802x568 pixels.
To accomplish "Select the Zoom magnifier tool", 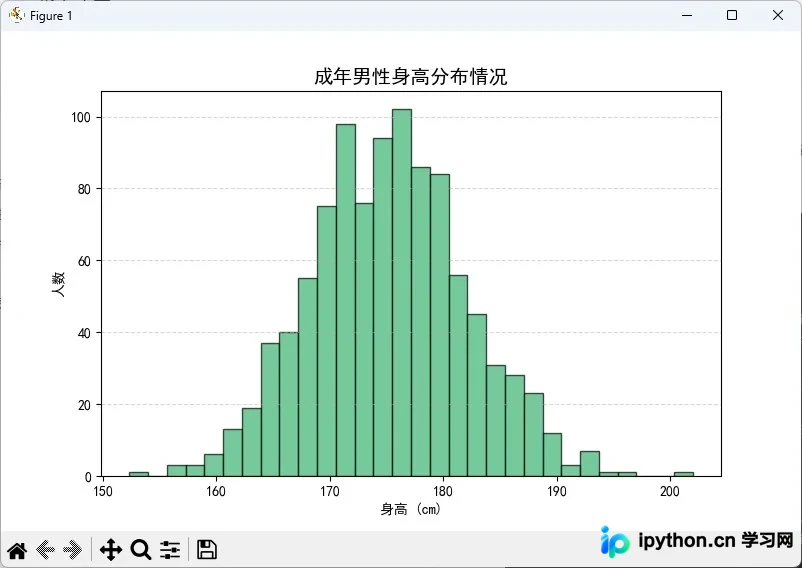I will (x=141, y=550).
